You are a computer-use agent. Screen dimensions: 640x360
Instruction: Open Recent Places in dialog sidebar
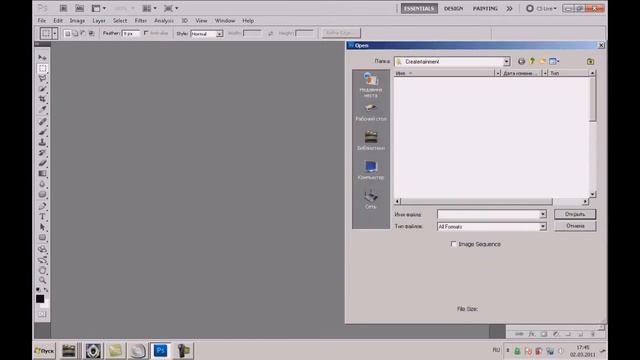coord(371,85)
